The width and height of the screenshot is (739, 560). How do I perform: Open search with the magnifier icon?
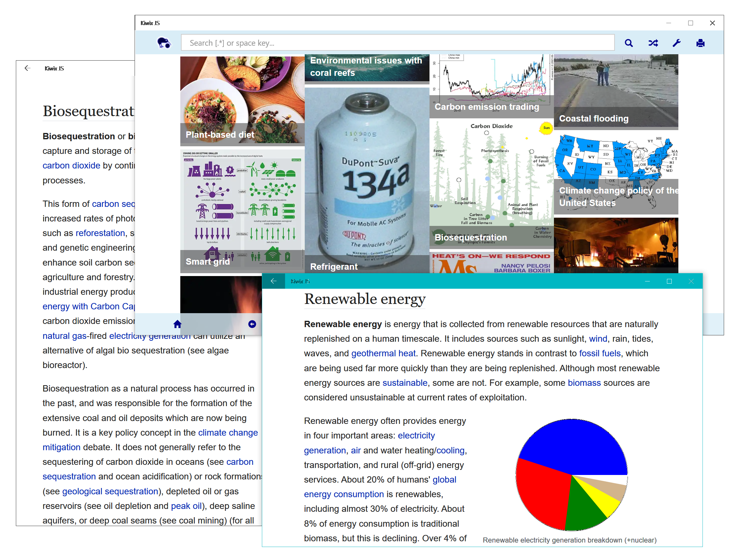[629, 43]
